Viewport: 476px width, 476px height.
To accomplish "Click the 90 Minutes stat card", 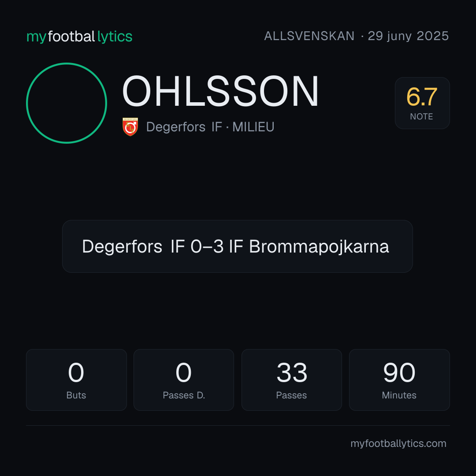I will pos(399,380).
